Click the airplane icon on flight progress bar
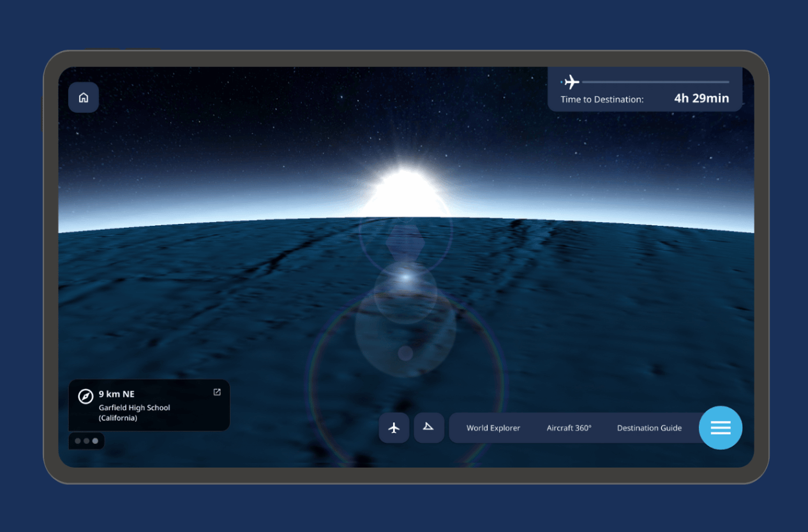This screenshot has height=532, width=808. click(572, 82)
